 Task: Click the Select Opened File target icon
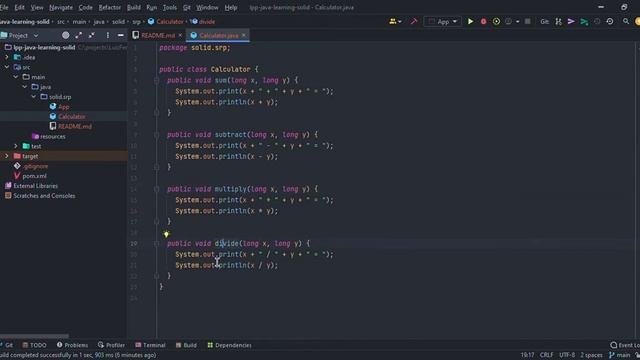click(65, 36)
